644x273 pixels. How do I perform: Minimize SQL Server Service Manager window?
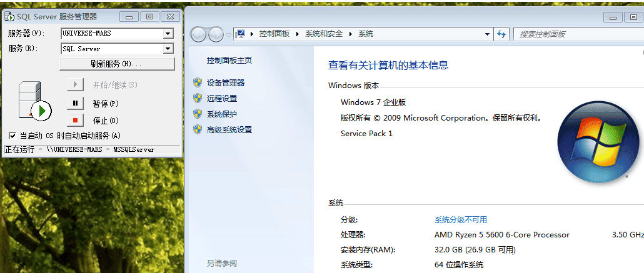click(x=129, y=17)
